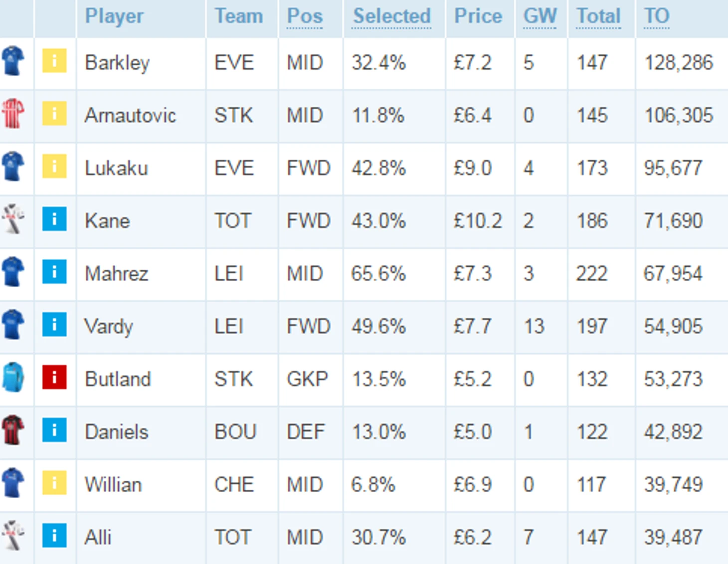The height and width of the screenshot is (564, 728).
Task: Open Daniels' blue info icon
Action: 54,430
